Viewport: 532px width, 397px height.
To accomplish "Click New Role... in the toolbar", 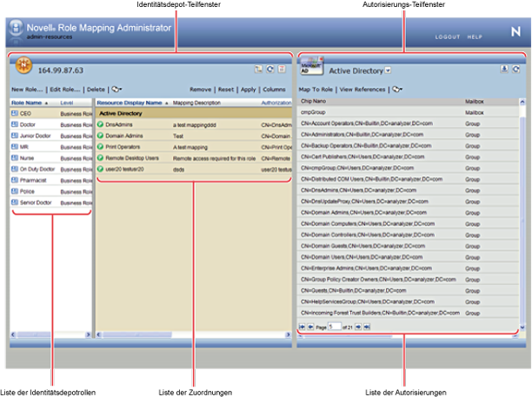I will (x=27, y=89).
